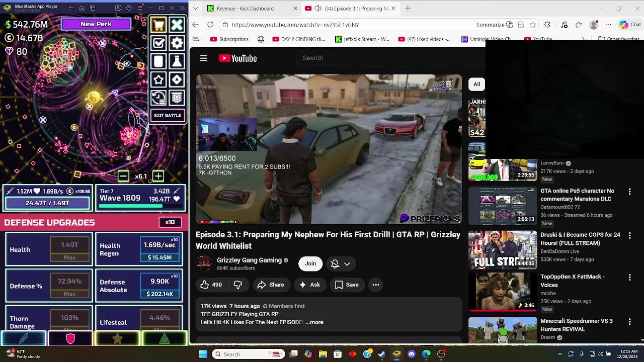
Task: Open the game banner emblem icon
Action: point(177,98)
